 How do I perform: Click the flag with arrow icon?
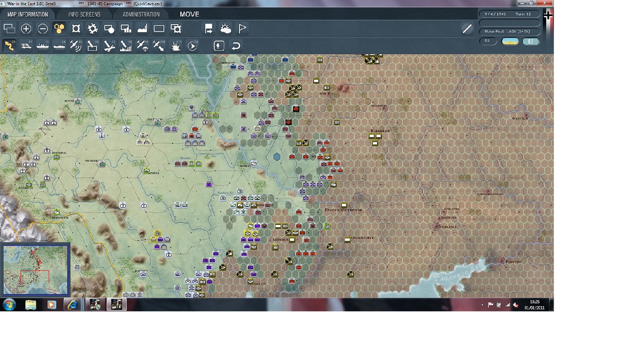pos(209,29)
